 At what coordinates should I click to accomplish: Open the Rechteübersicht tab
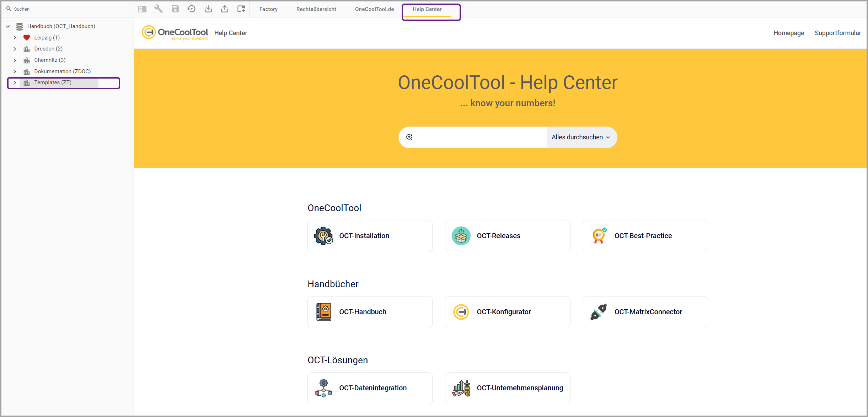pyautogui.click(x=316, y=9)
